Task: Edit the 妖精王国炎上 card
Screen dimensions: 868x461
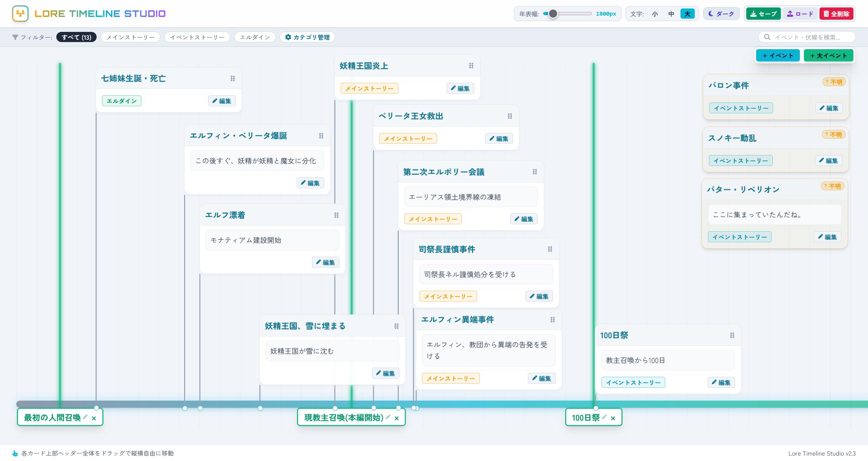Action: (x=460, y=88)
